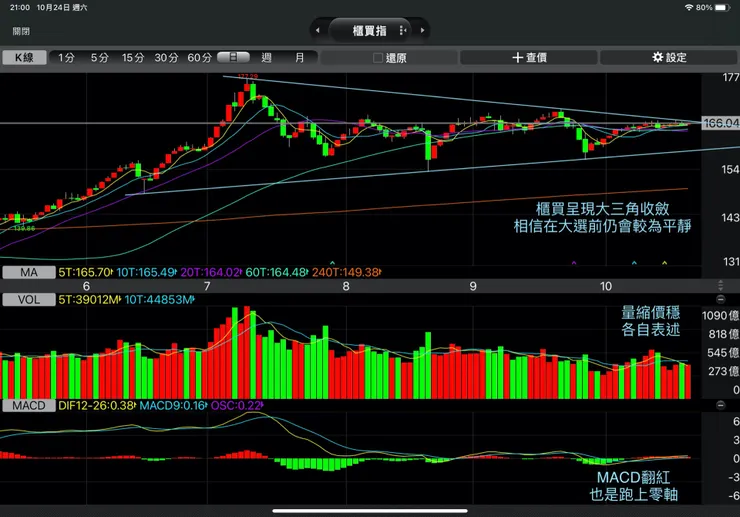Tap month 10 on the date axis
740x517 pixels.
pos(605,286)
